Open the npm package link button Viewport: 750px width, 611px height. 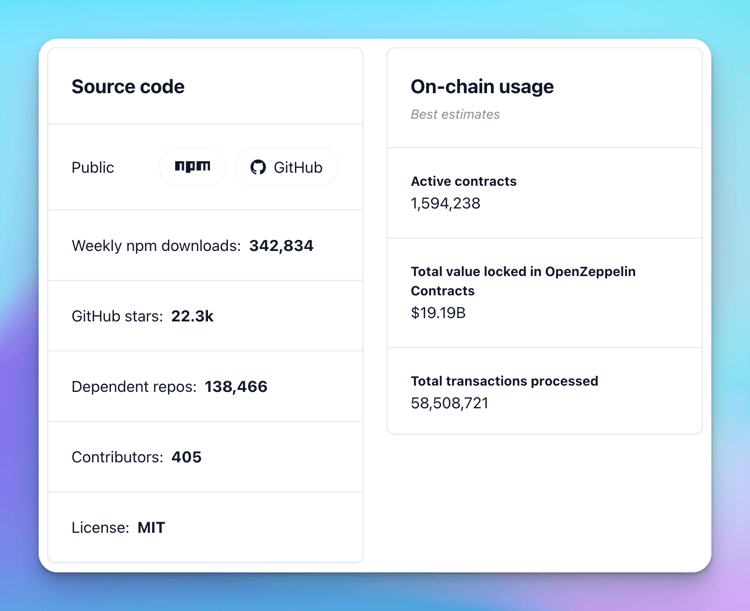[x=192, y=167]
